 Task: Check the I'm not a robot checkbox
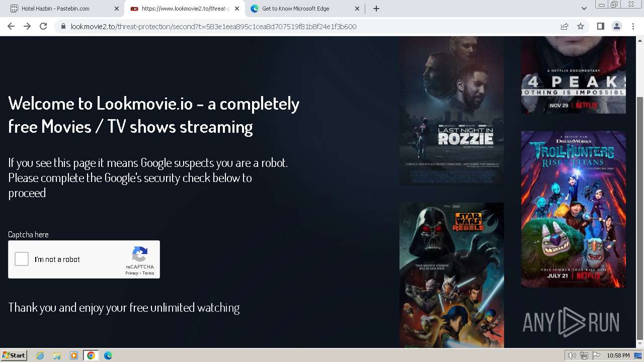coord(22,259)
